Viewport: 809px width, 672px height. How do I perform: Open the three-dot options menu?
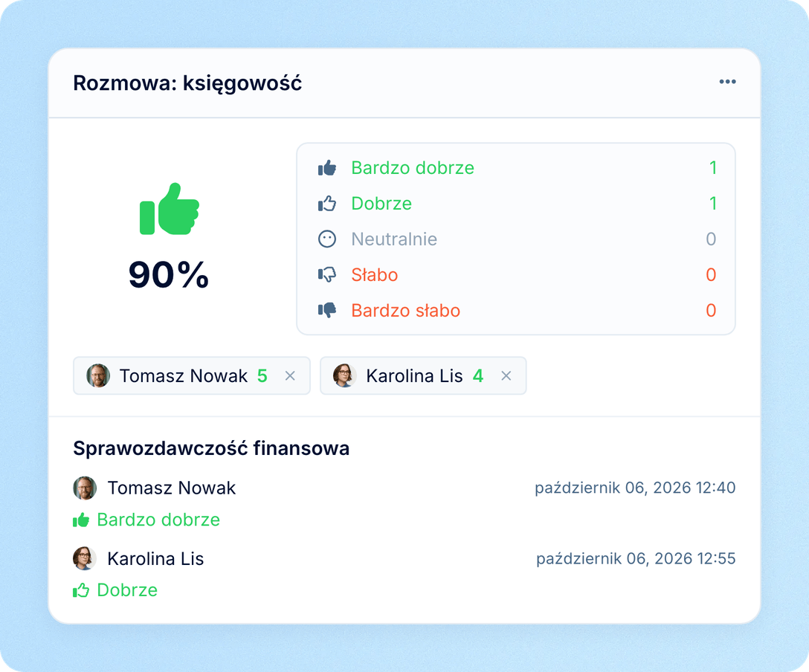(727, 82)
